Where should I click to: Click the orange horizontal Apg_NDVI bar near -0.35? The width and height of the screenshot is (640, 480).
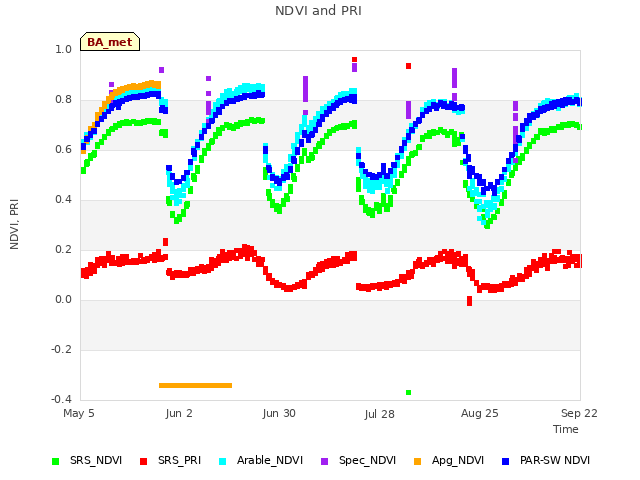tap(196, 385)
